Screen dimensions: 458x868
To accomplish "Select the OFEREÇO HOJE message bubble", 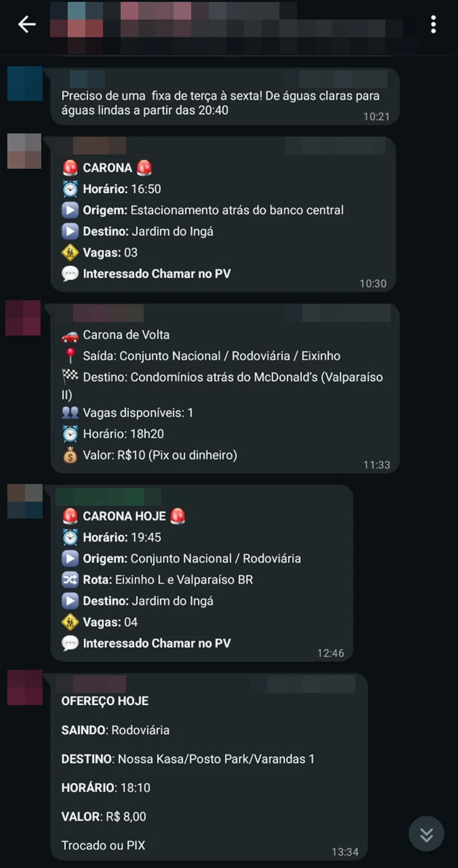I will (209, 767).
